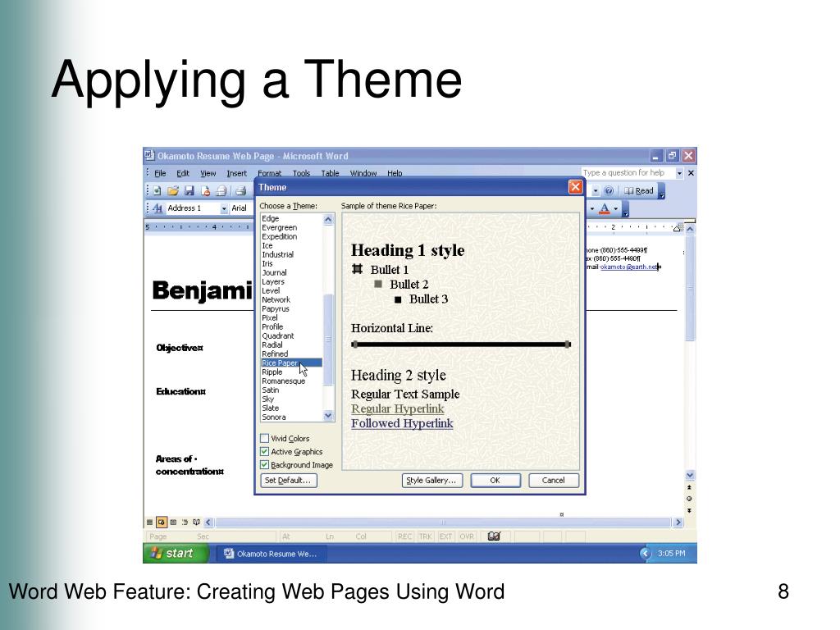The image size is (840, 630).
Task: Uncheck the Background Image checkbox
Action: tap(265, 465)
